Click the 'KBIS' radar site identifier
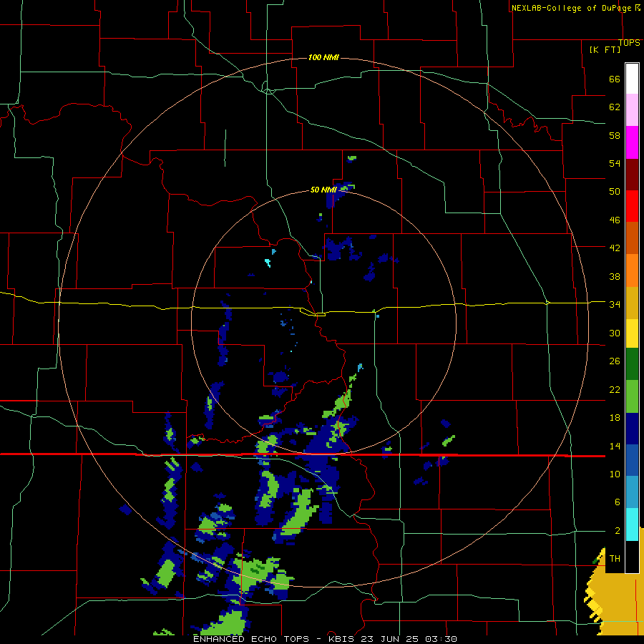Image resolution: width=644 pixels, height=644 pixels. tap(342, 639)
